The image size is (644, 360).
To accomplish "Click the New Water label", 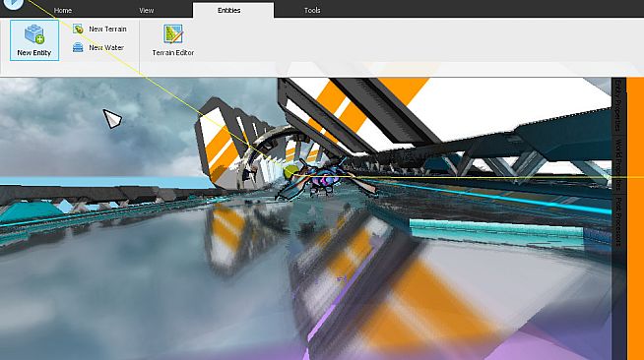I will pyautogui.click(x=106, y=47).
